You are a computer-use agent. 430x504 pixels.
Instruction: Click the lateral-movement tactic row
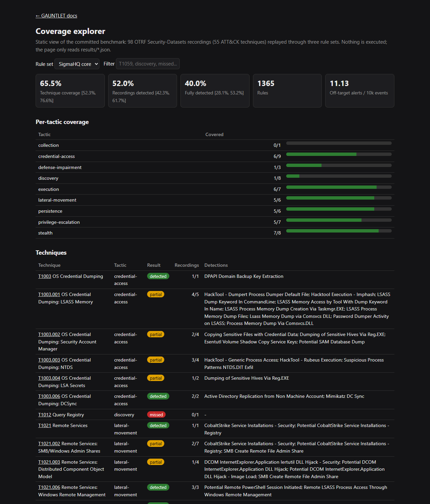click(215, 200)
